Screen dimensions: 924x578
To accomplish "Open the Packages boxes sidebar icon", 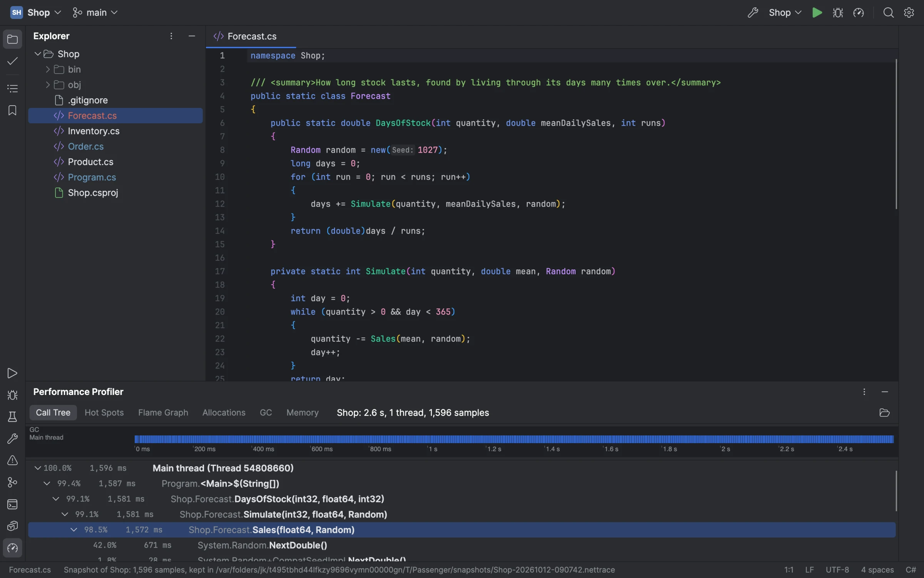I will (x=12, y=526).
